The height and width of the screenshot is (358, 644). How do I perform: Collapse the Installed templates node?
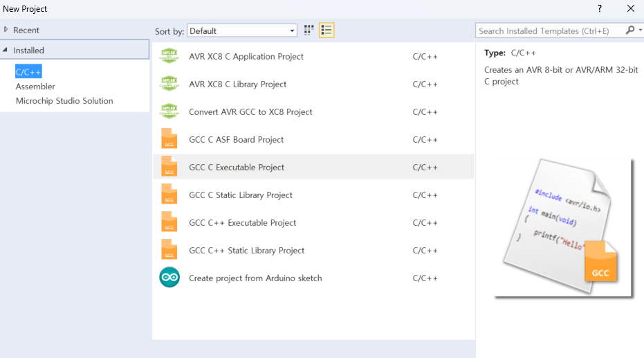(x=6, y=50)
